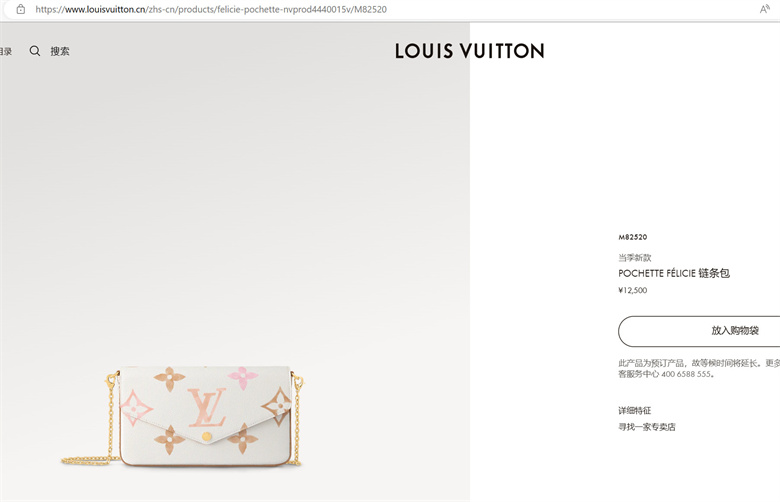Click the site security lock icon
780x502 pixels.
tap(20, 9)
